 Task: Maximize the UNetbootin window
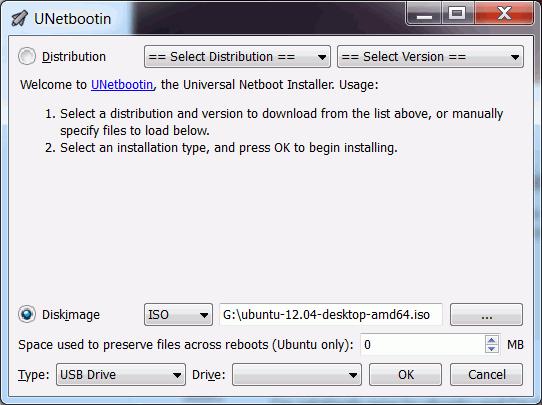[x=458, y=13]
